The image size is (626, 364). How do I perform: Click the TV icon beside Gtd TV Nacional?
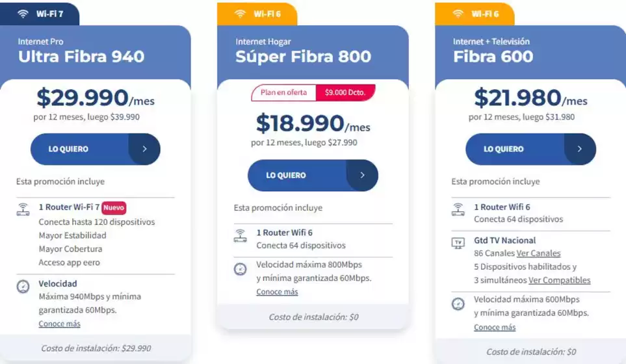click(458, 242)
